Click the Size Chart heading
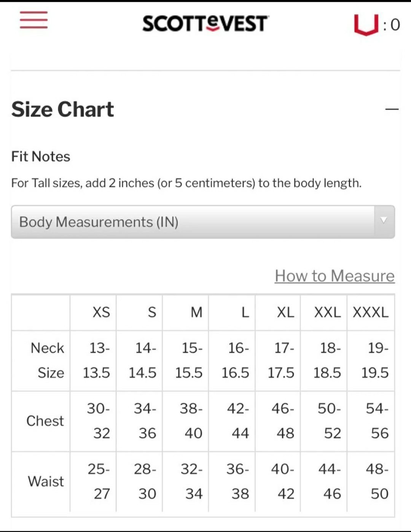 (x=63, y=110)
